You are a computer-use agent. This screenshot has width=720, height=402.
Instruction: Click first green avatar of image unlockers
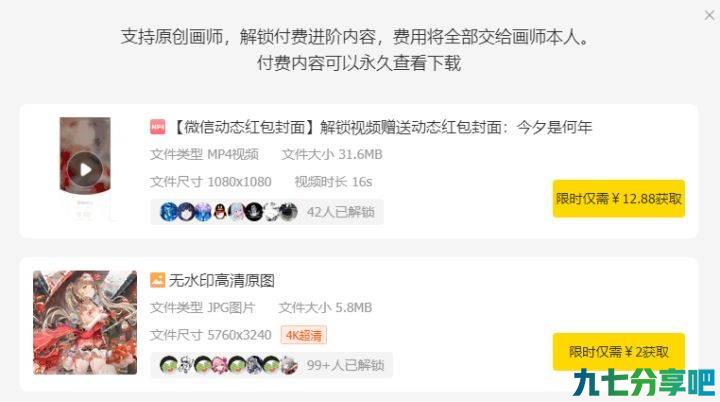tap(169, 365)
